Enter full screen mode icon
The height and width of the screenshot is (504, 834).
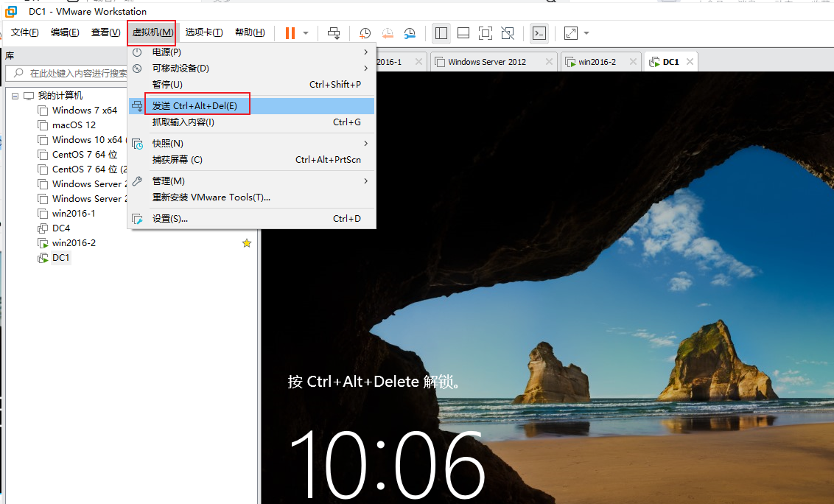point(485,33)
